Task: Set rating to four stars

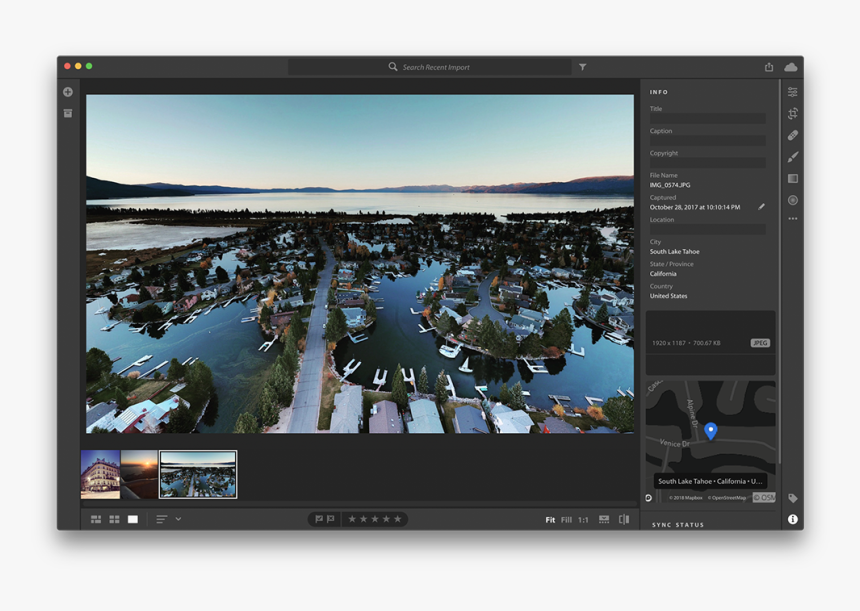Action: 386,519
